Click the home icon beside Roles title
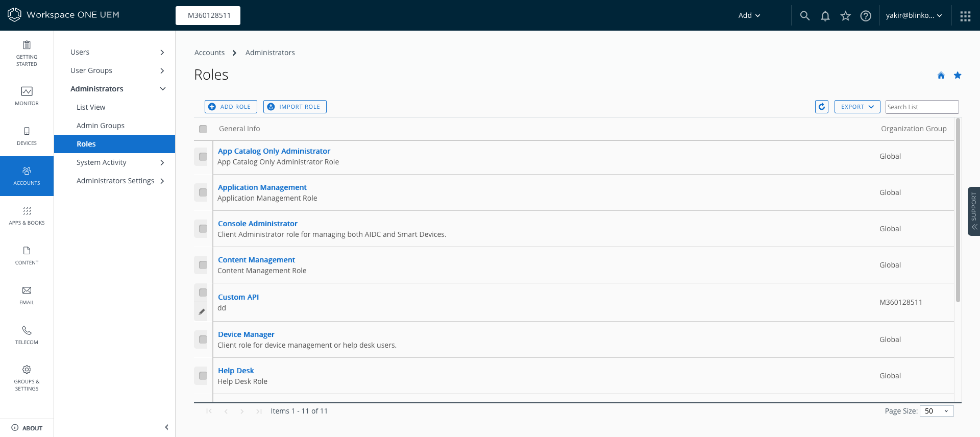Image resolution: width=980 pixels, height=437 pixels. pyautogui.click(x=941, y=75)
